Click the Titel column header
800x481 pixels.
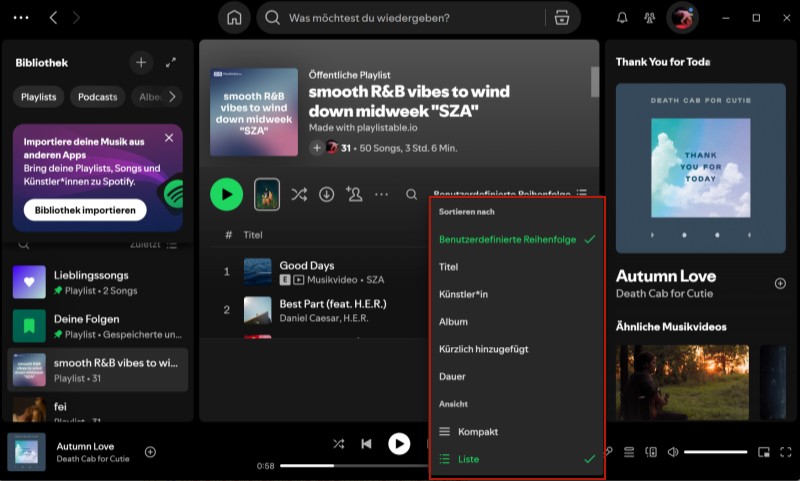(253, 235)
